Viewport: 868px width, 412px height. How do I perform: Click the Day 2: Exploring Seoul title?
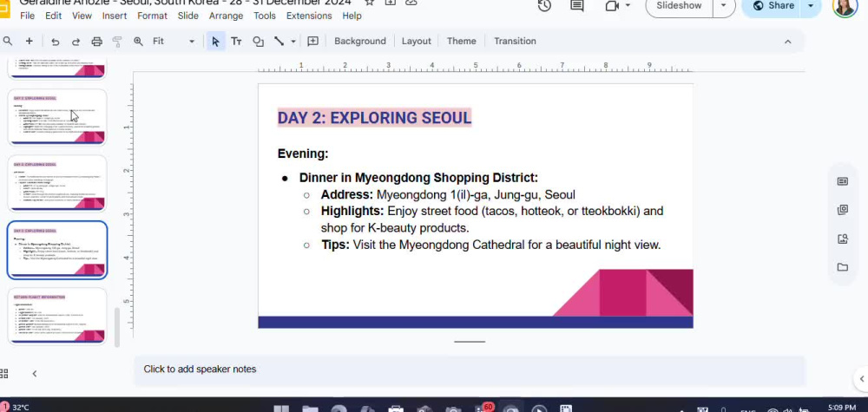[x=374, y=117]
